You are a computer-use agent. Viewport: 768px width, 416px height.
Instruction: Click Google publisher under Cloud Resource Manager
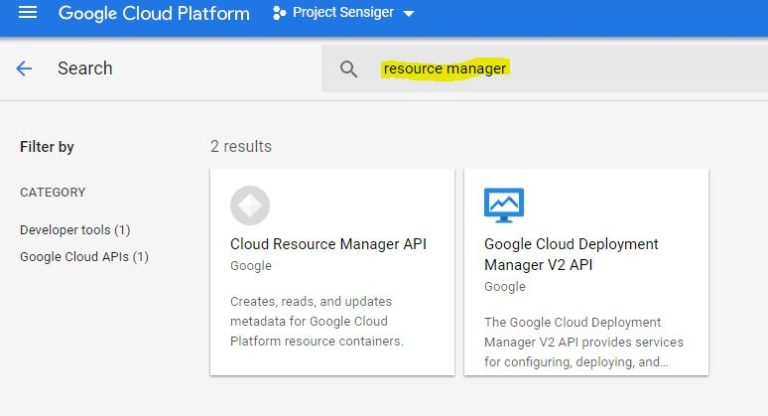[251, 266]
